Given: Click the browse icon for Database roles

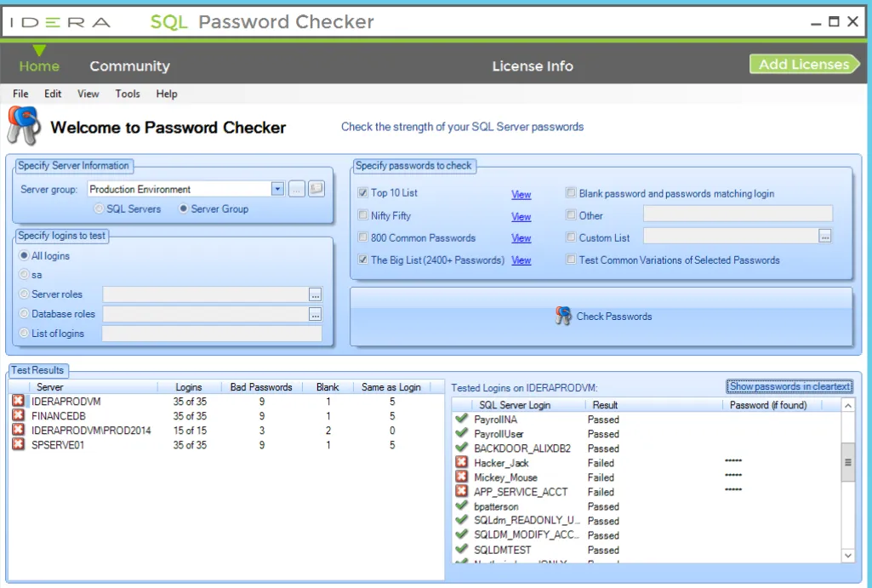Looking at the screenshot, I should pos(316,313).
